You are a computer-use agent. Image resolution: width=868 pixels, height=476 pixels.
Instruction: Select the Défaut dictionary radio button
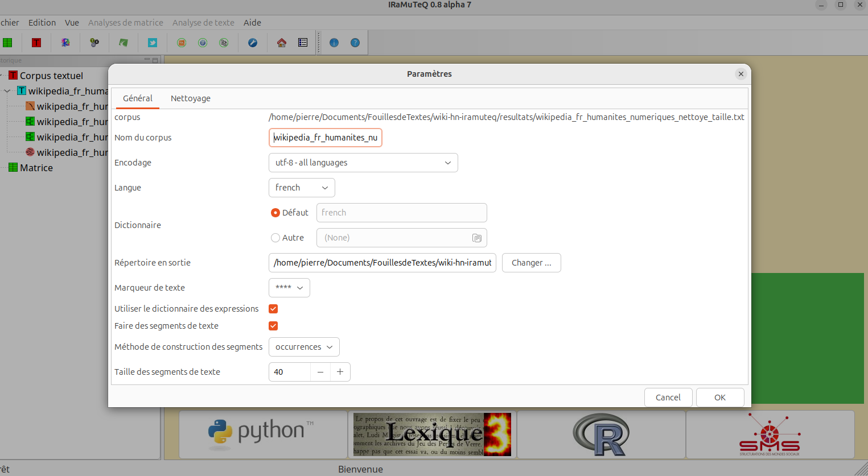275,213
